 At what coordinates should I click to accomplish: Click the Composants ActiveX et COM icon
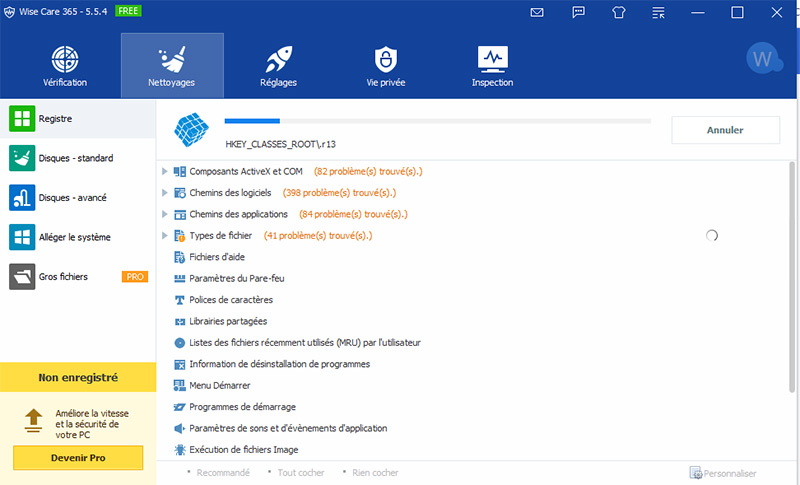(x=180, y=171)
